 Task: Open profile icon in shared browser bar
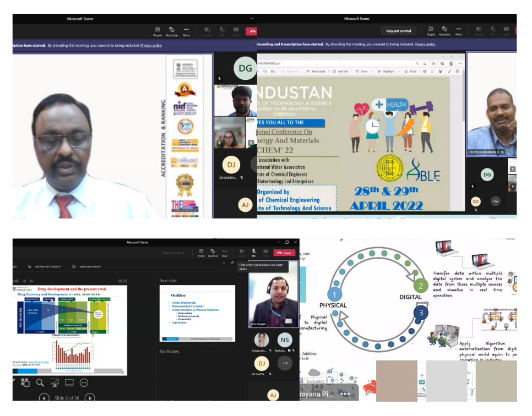coord(451,63)
